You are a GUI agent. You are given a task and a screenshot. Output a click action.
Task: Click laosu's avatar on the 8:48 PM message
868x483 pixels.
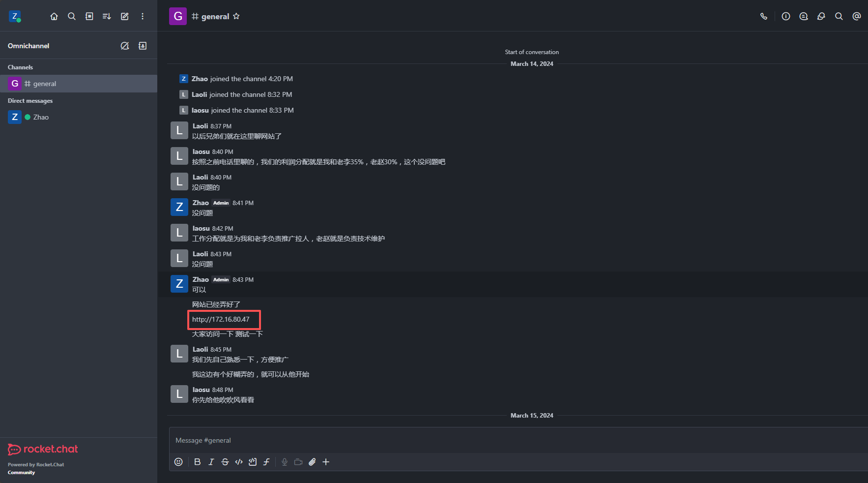coord(179,394)
